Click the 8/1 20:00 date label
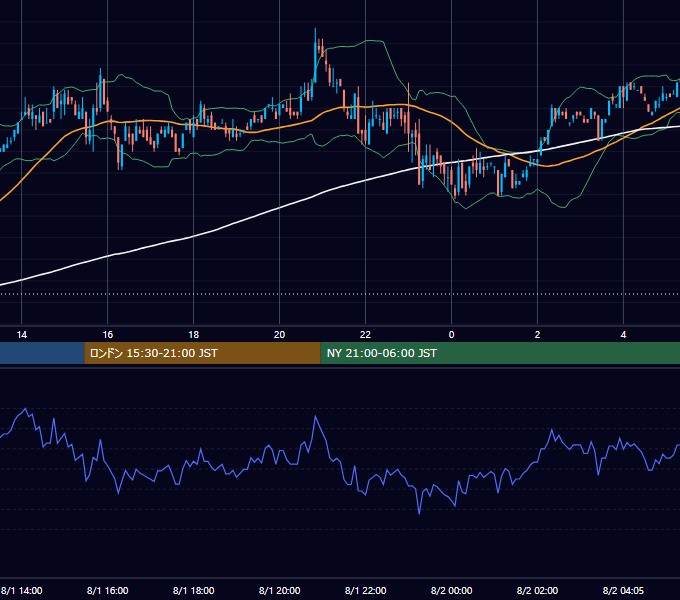The width and height of the screenshot is (680, 600). coord(279,590)
